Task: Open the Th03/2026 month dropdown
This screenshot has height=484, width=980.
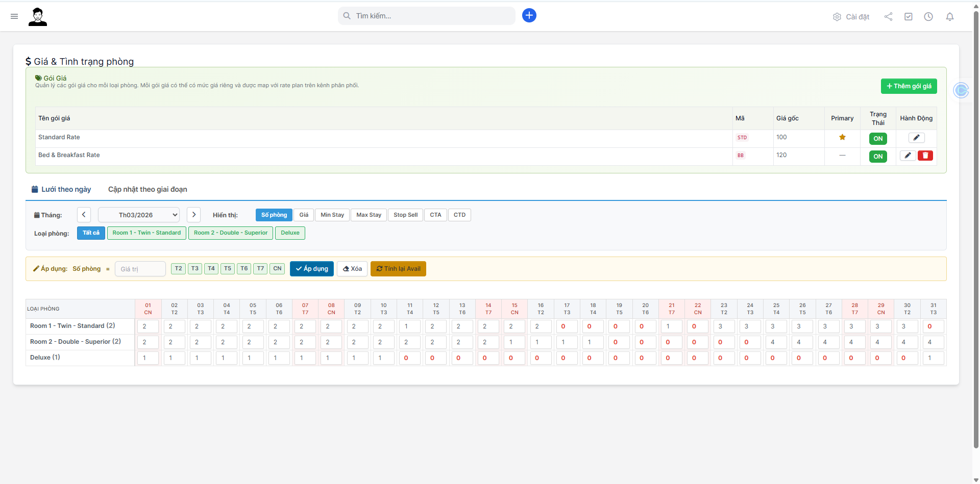Action: 138,215
